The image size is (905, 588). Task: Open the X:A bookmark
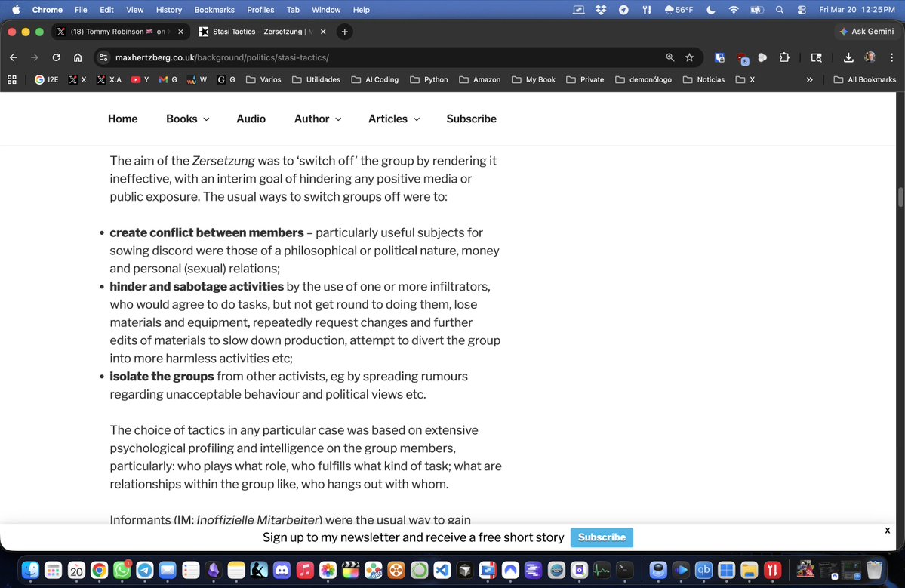(109, 79)
